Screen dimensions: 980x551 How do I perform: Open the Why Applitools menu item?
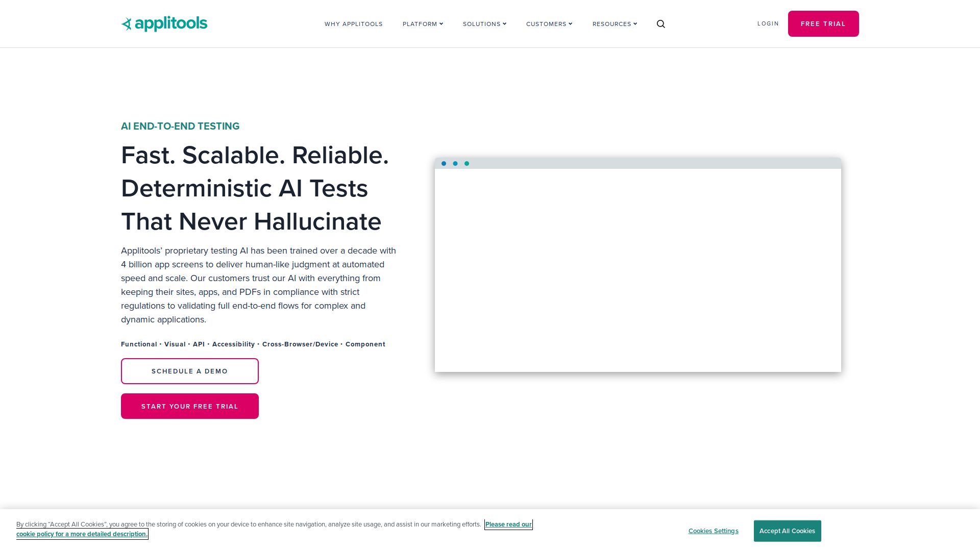click(353, 24)
